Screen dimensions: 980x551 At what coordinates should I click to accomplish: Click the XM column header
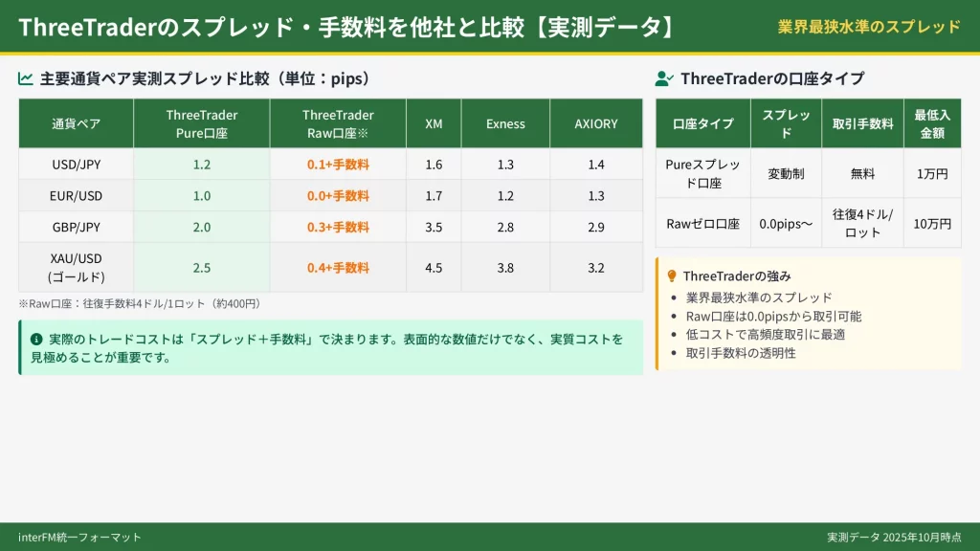(434, 123)
